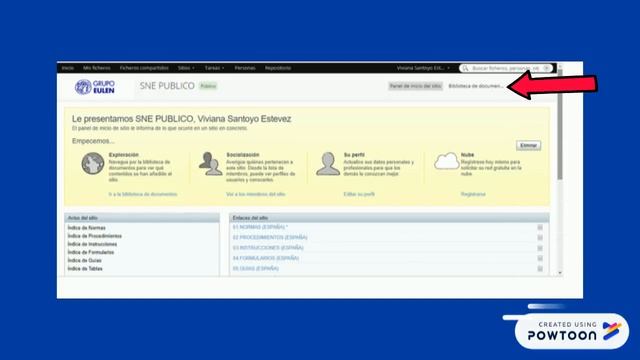Open Mis ficheros in the top bar

(97, 68)
